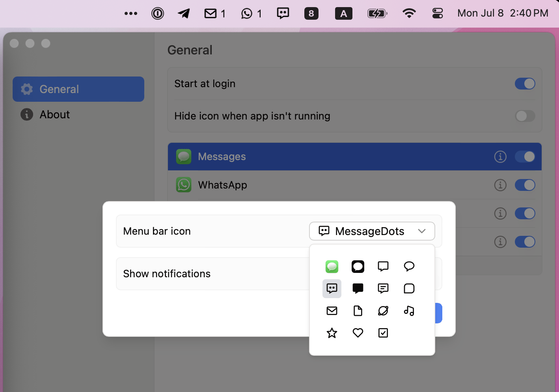Toggle the Messages app switch

(x=525, y=157)
